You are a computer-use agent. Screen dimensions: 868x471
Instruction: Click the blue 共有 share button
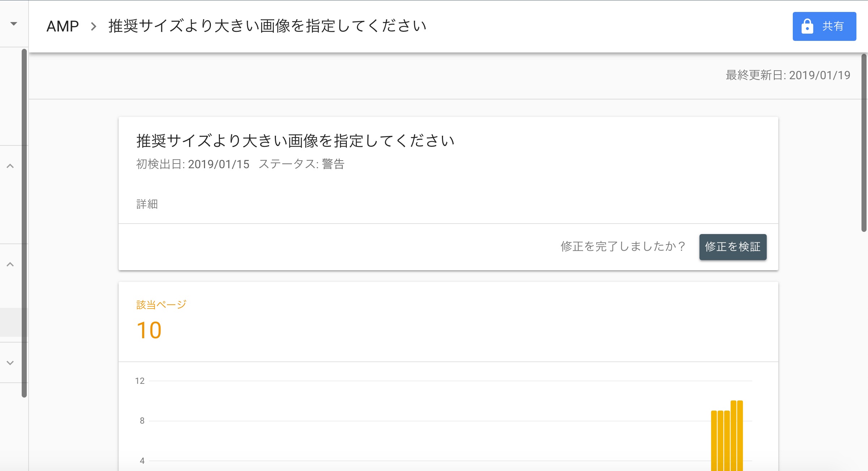[x=824, y=26]
